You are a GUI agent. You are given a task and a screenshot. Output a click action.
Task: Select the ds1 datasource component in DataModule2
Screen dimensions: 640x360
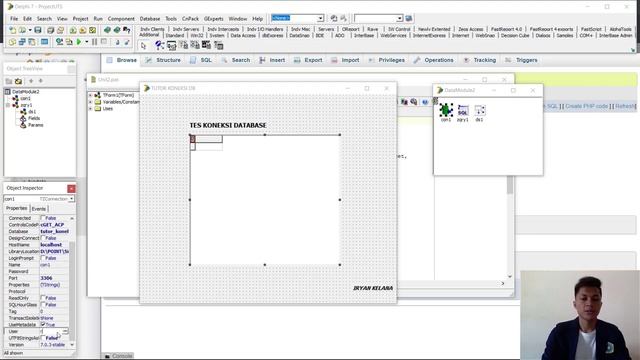480,110
